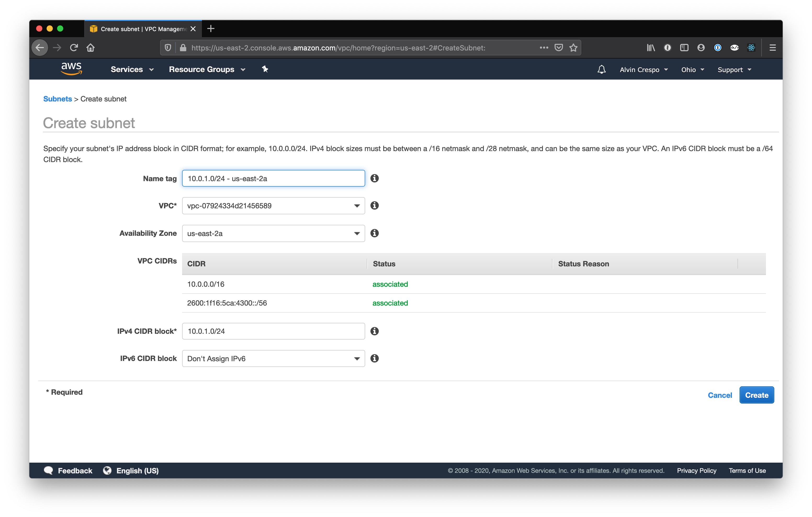Open page actions via the three-dots icon
The height and width of the screenshot is (517, 812).
point(544,48)
